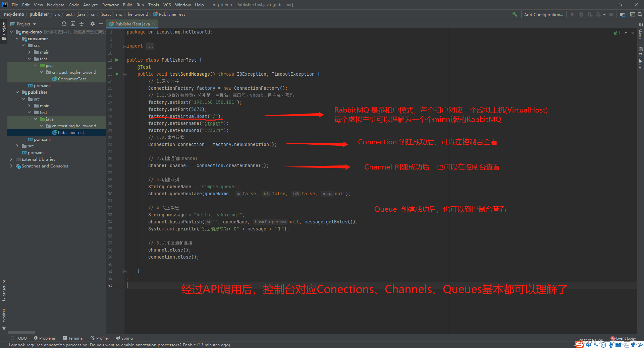Click the Add Configuration button
644x348 pixels.
pyautogui.click(x=544, y=14)
